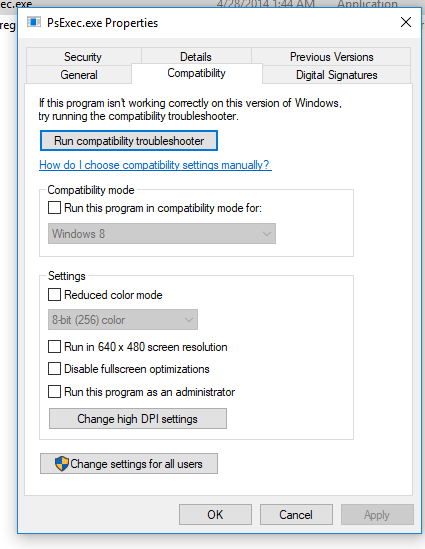Tick the Reduced color mode checkbox
This screenshot has height=549, width=425.
click(54, 294)
